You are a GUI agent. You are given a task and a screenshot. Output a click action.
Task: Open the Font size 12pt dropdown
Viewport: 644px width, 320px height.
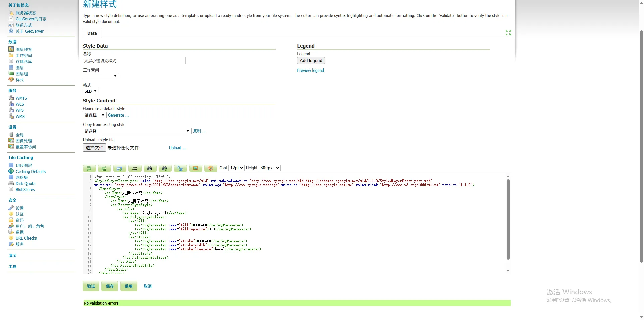236,168
